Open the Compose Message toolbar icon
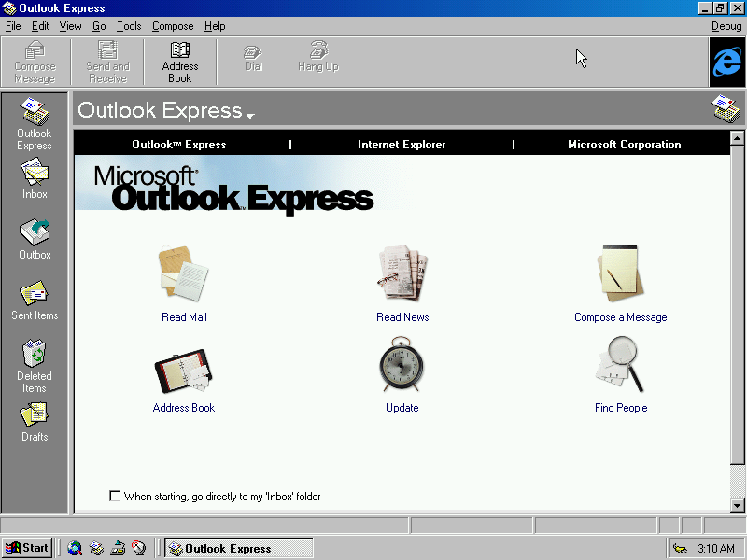The height and width of the screenshot is (560, 747). coord(35,62)
